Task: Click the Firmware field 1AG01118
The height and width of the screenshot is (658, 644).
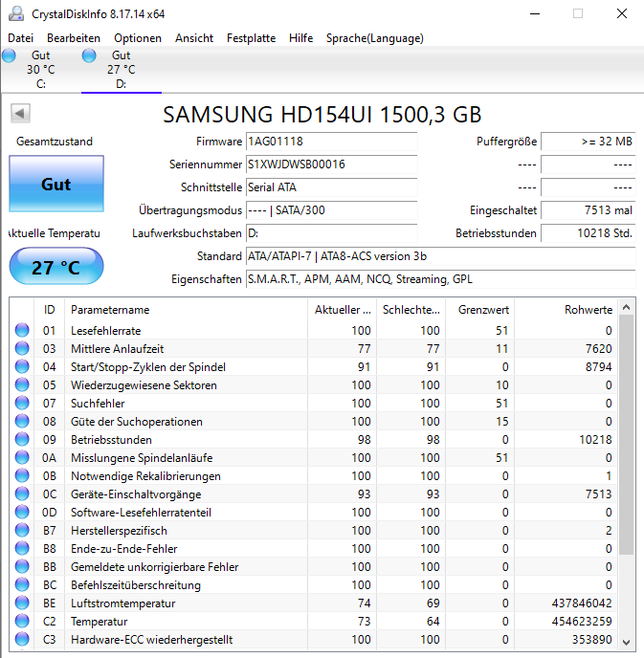Action: [331, 142]
